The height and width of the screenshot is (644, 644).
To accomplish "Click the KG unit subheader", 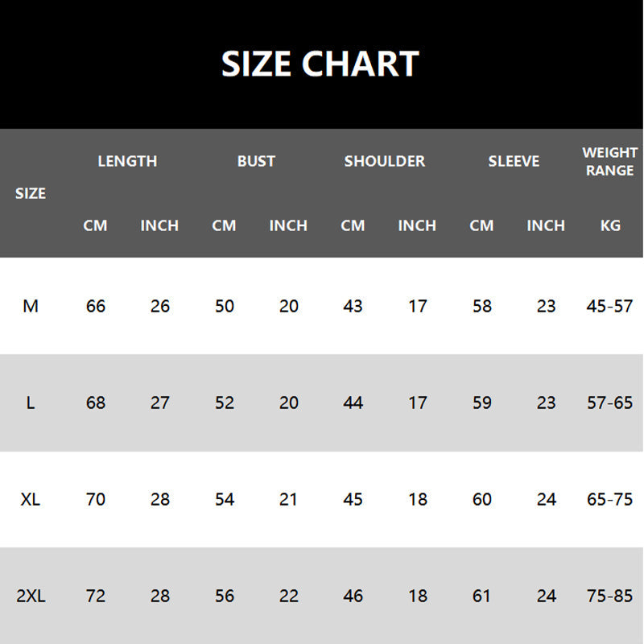I will (610, 225).
